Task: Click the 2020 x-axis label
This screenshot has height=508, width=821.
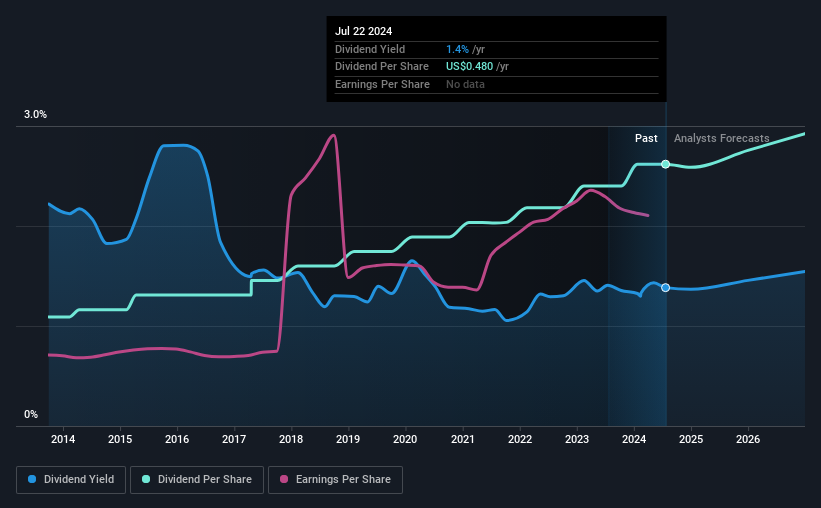Action: pyautogui.click(x=405, y=439)
